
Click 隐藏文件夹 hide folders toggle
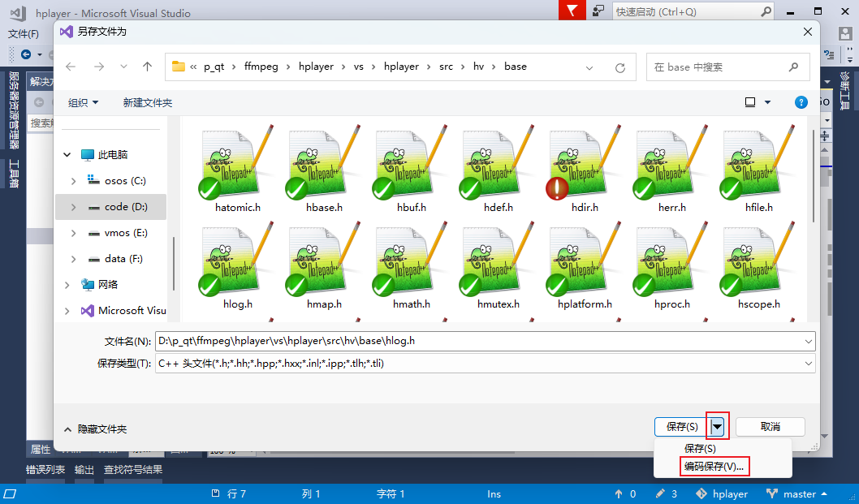[95, 429]
